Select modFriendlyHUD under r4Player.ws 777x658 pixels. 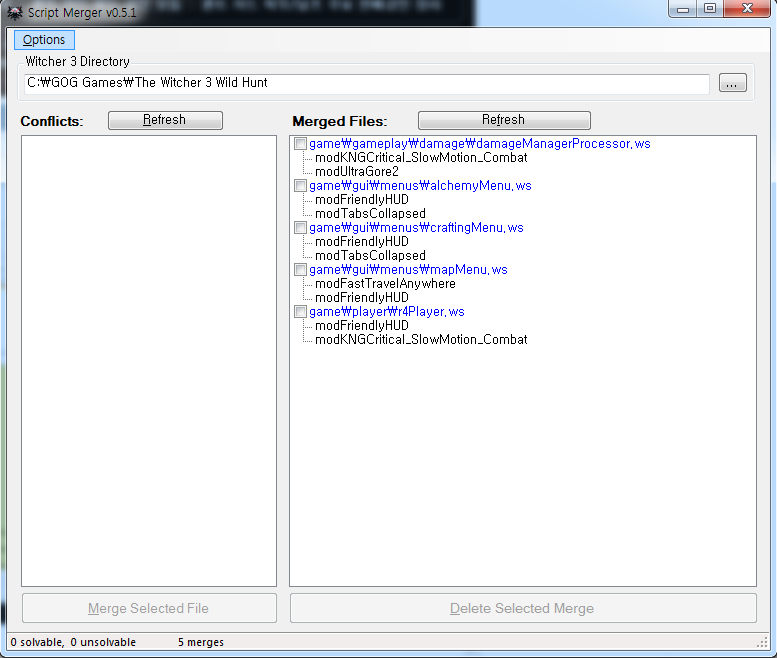(361, 326)
